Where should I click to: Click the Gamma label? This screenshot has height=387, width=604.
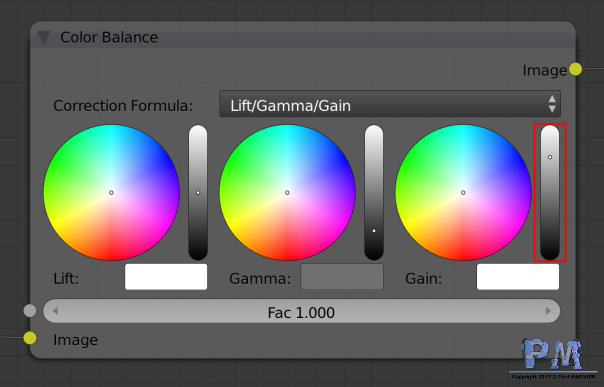point(260,278)
